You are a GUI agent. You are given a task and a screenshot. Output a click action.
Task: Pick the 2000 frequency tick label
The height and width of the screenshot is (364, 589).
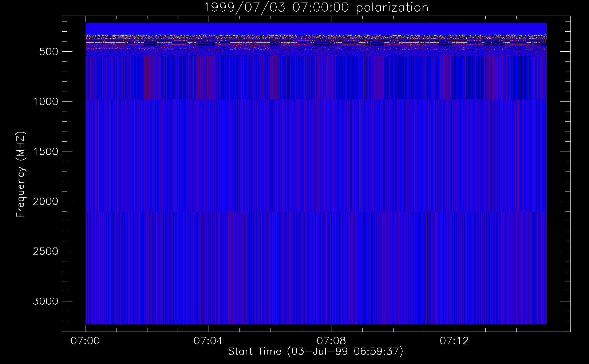point(46,201)
